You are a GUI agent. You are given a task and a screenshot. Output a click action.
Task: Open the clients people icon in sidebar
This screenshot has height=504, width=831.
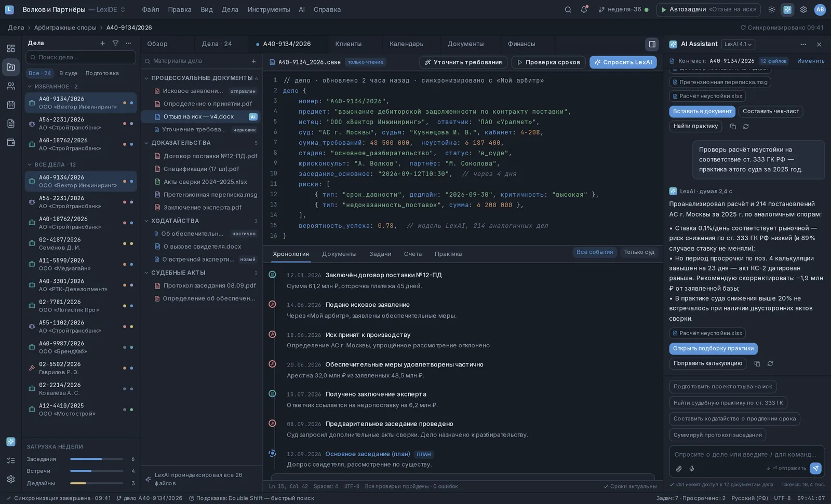(11, 86)
